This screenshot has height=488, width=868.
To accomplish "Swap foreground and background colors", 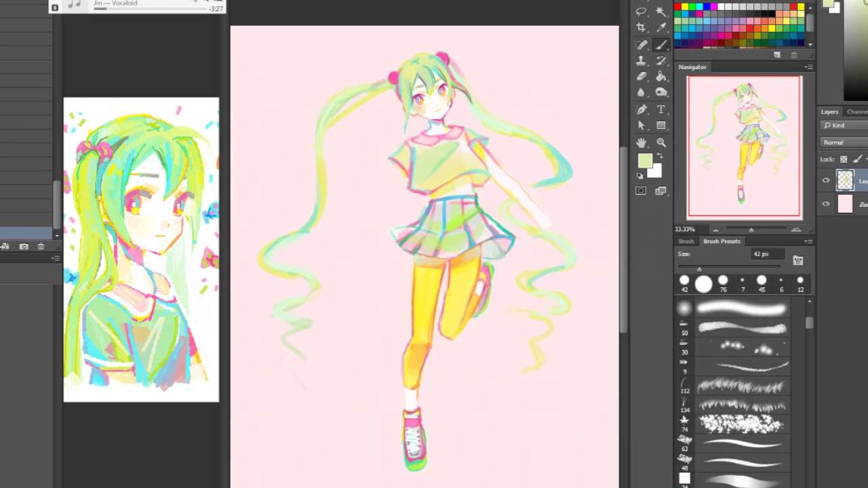I will (658, 156).
